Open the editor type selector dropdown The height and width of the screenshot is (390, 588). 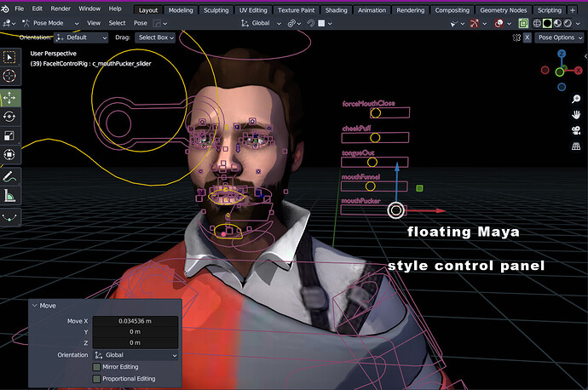click(9, 23)
